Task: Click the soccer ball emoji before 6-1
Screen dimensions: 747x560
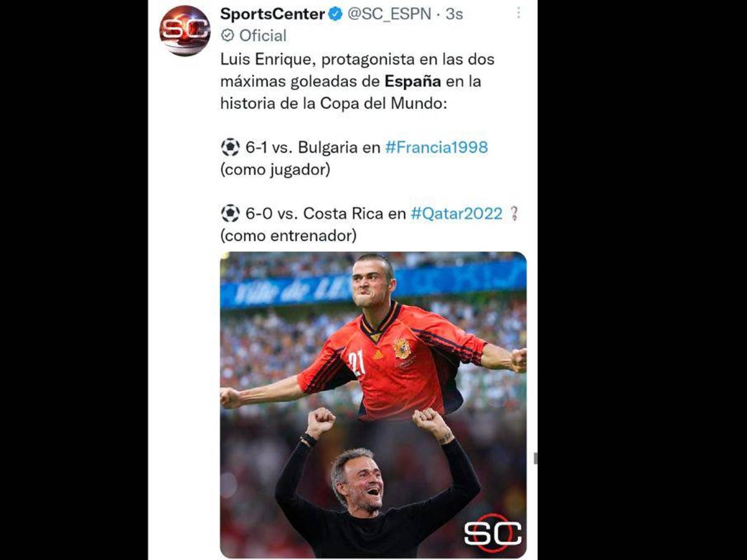Action: tap(230, 147)
